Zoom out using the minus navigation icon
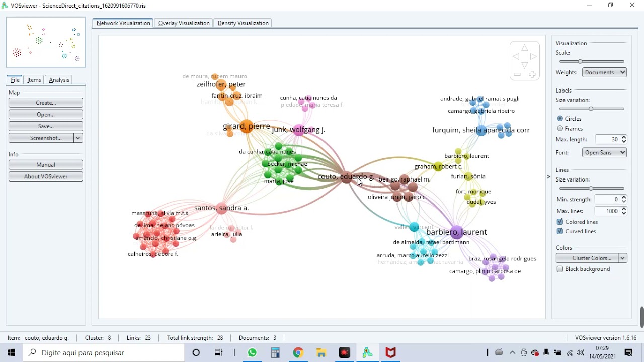Image resolution: width=644 pixels, height=362 pixels. (x=517, y=74)
